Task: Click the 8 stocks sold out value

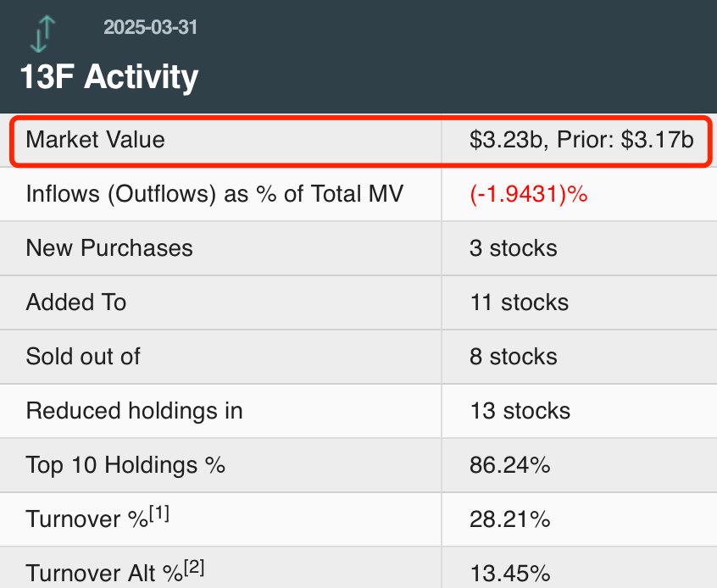Action: tap(513, 357)
